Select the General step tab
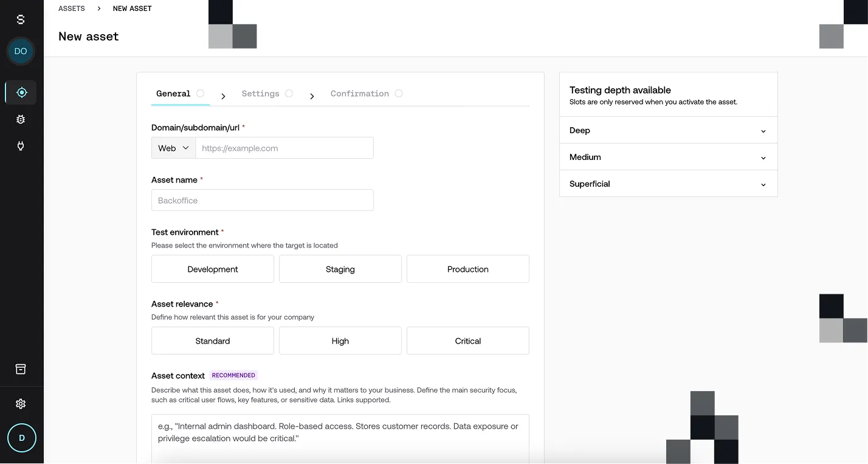This screenshot has height=464, width=868. (180, 94)
